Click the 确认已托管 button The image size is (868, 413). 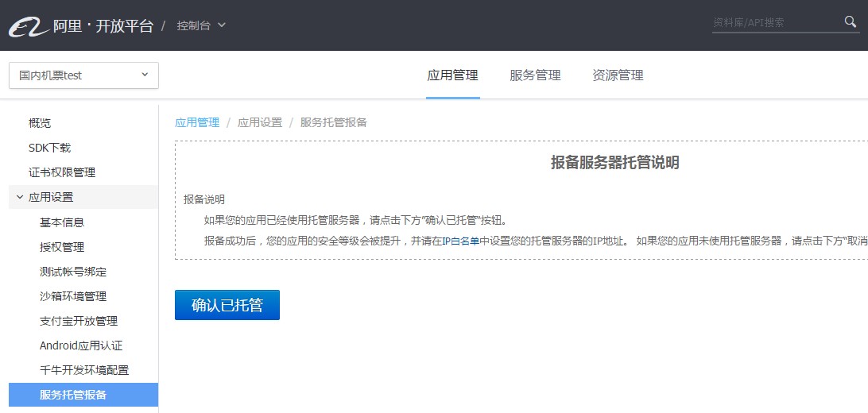227,305
